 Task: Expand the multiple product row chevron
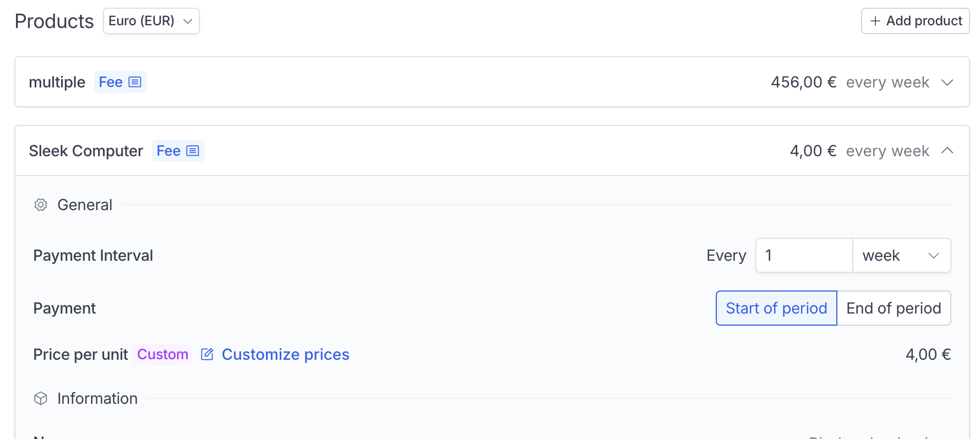(947, 83)
